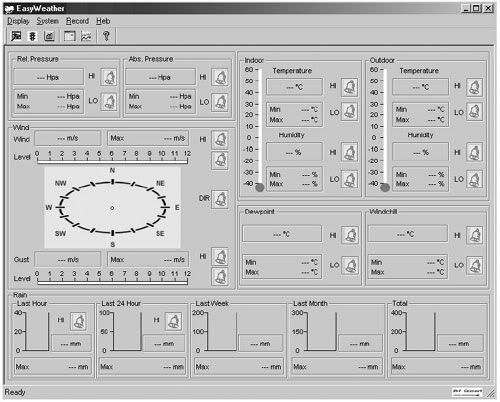Click the Total rain Max field
The width and height of the screenshot is (500, 402).
[x=437, y=367]
